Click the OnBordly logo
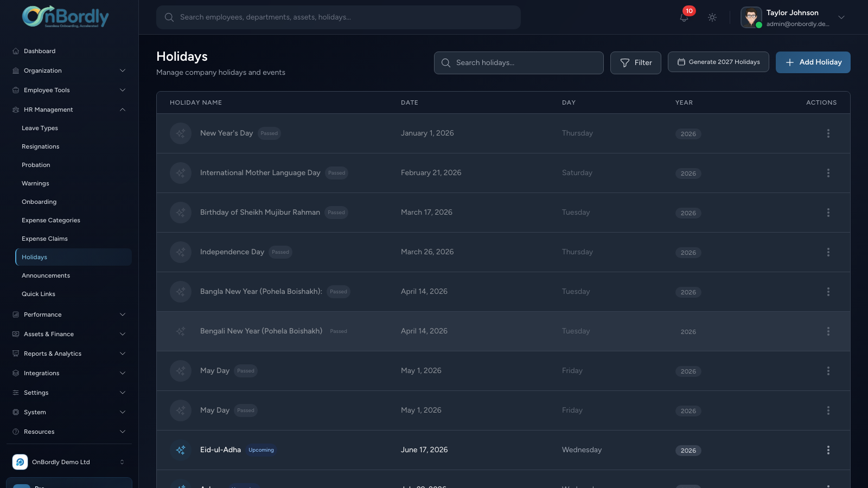Image resolution: width=868 pixels, height=488 pixels. pos(66,16)
